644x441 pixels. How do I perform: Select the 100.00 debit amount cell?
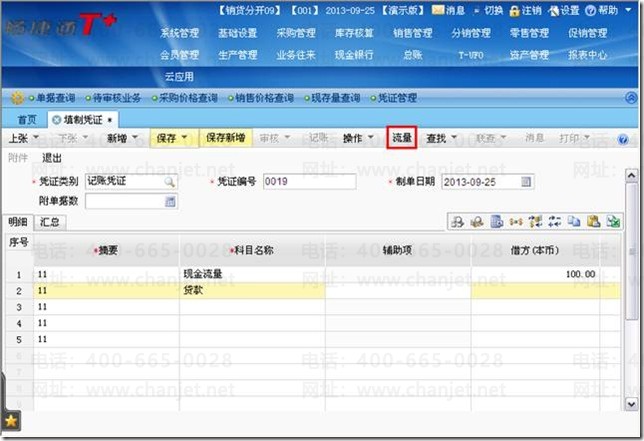535,274
